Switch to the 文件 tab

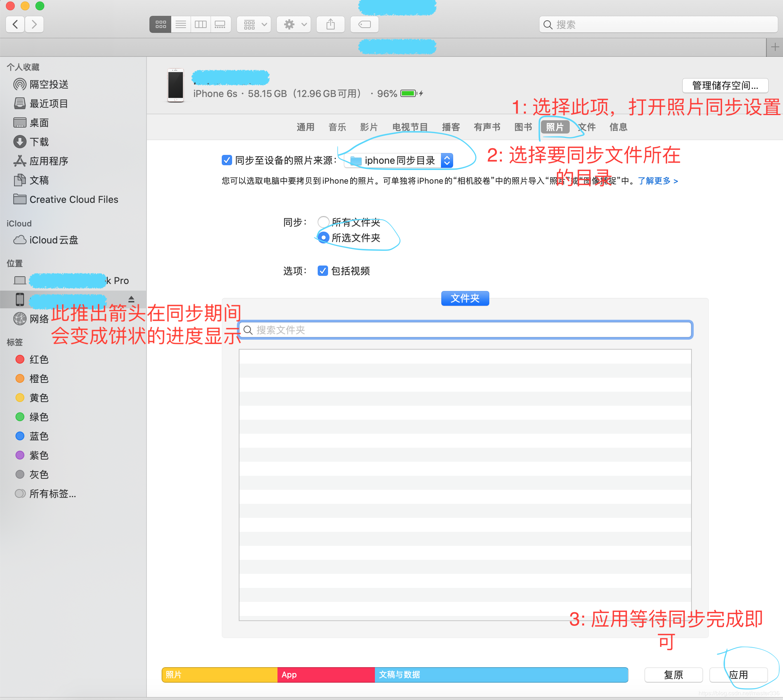point(587,127)
